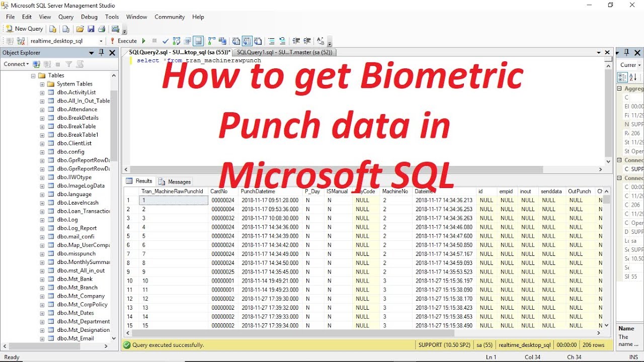Pin the Object Explorer panel
The image size is (644, 362).
tap(102, 52)
